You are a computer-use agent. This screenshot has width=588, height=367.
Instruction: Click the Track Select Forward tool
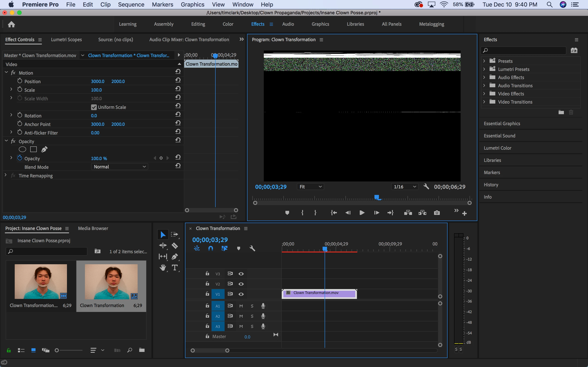click(174, 234)
